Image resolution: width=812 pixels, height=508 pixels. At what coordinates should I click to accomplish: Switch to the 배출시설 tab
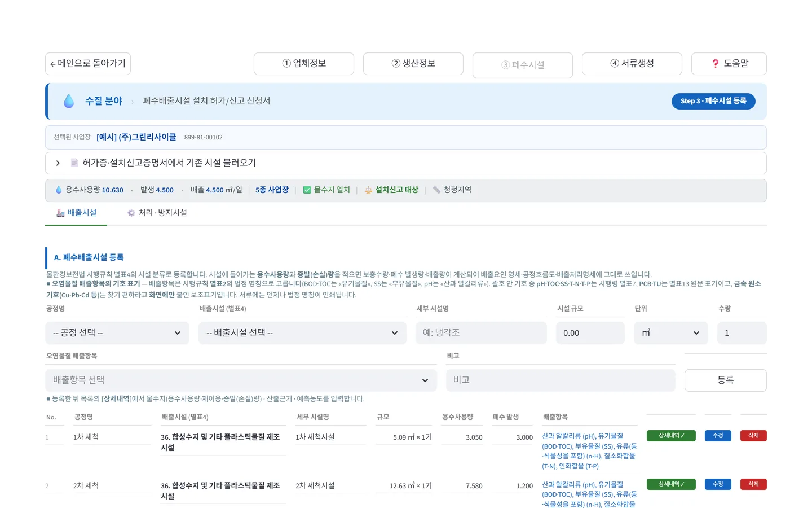[x=76, y=213]
